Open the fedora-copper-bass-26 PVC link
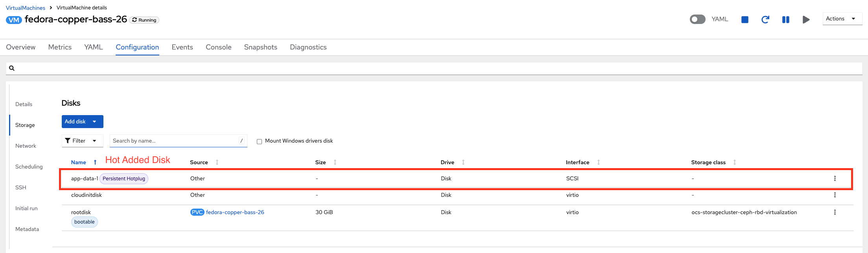The width and height of the screenshot is (868, 253). tap(235, 212)
